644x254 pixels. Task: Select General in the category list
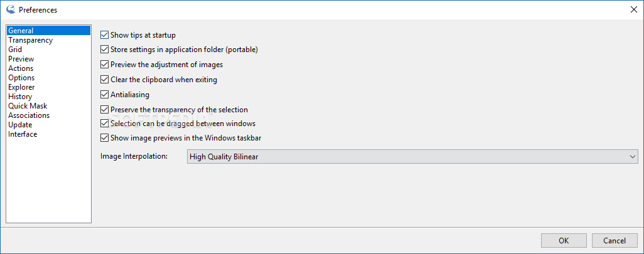48,31
